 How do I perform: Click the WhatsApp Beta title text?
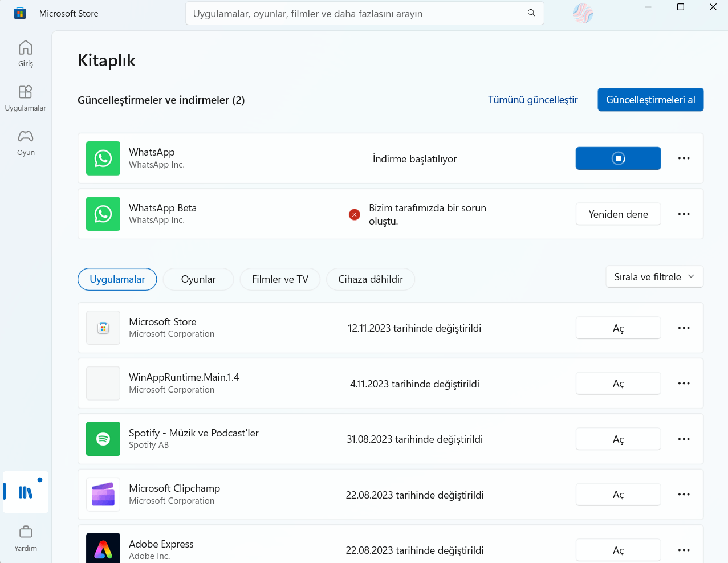point(162,208)
